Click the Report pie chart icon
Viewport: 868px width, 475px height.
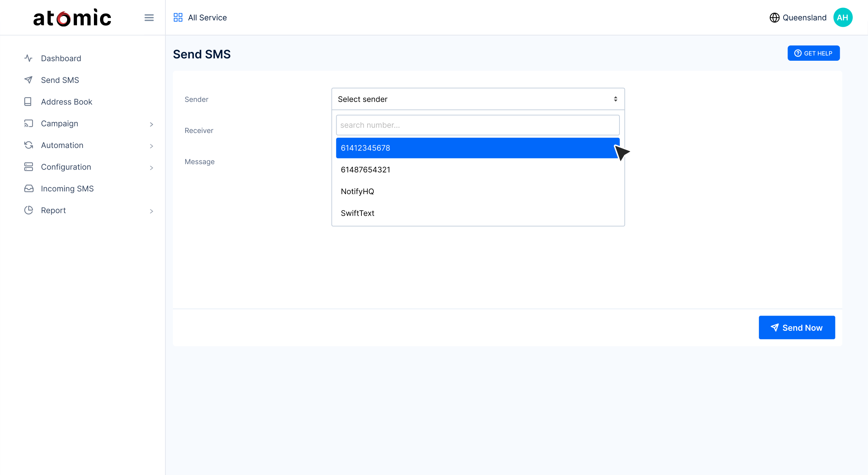[29, 210]
